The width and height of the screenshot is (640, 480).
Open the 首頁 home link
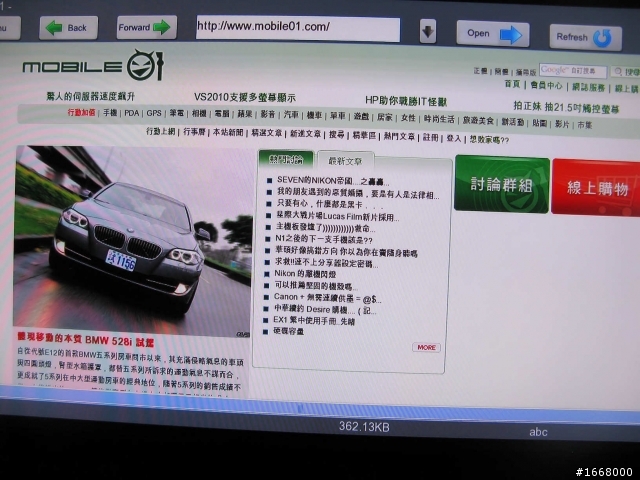512,84
